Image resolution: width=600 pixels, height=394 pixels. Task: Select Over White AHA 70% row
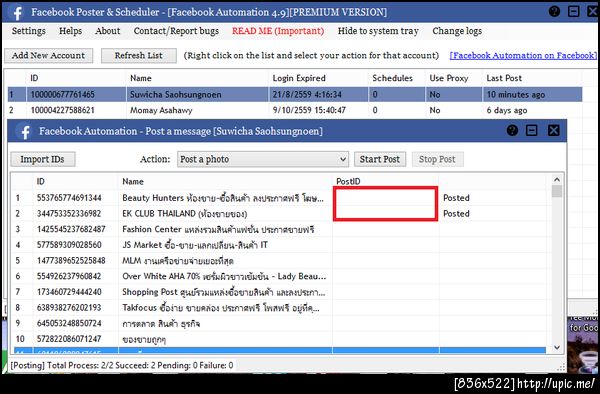click(280, 276)
